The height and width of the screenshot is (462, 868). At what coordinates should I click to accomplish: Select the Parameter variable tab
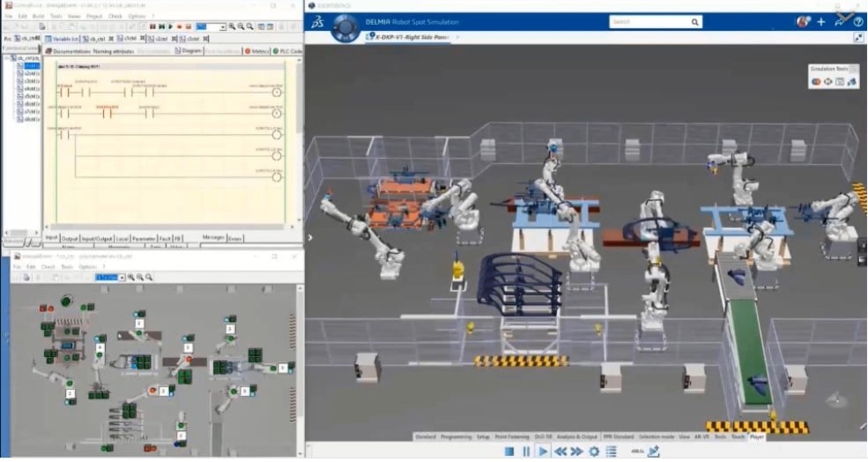click(x=144, y=238)
